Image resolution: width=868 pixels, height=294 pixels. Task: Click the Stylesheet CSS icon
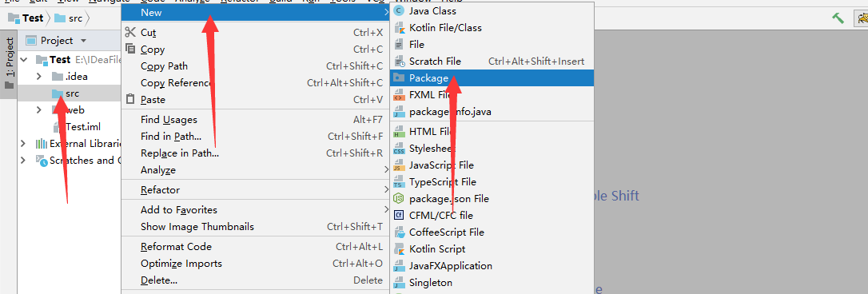point(399,149)
